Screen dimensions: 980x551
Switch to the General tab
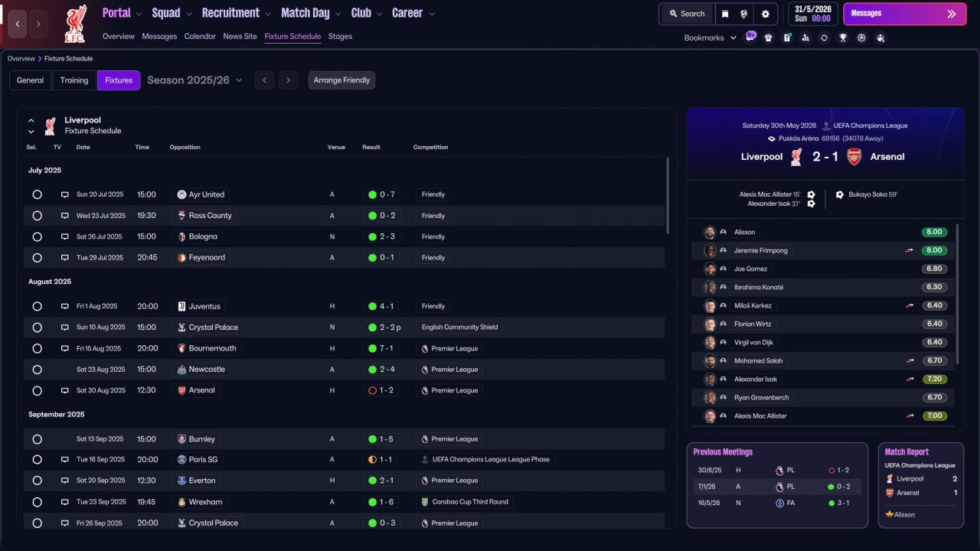click(31, 80)
